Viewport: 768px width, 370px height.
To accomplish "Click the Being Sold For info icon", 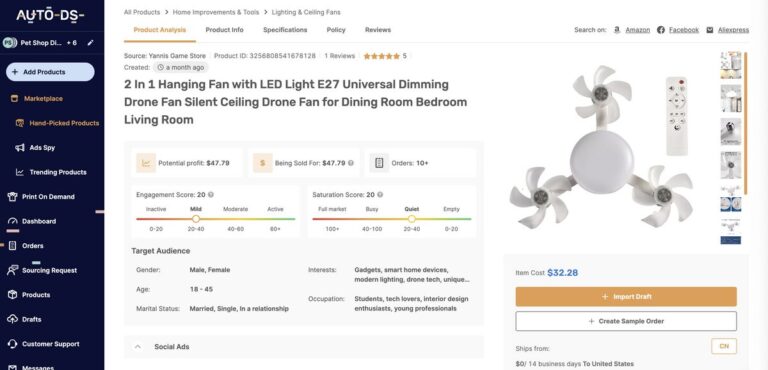I will click(x=351, y=163).
